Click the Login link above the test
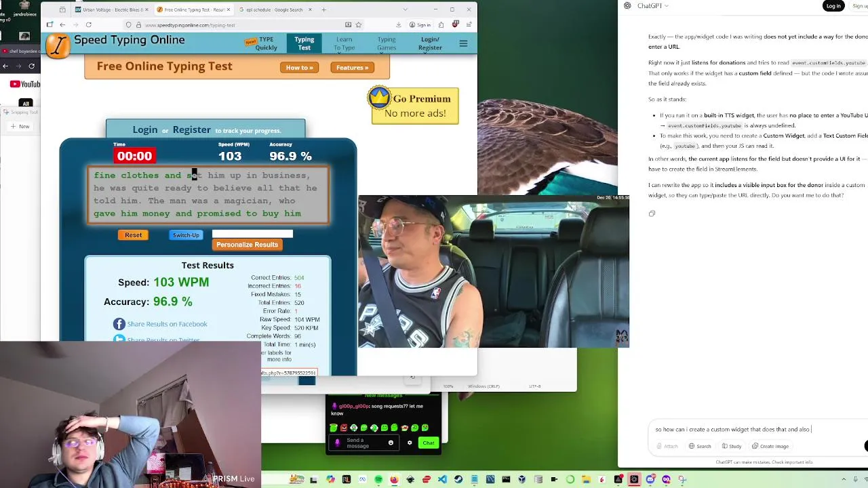Image resolution: width=868 pixels, height=488 pixels. tap(145, 129)
